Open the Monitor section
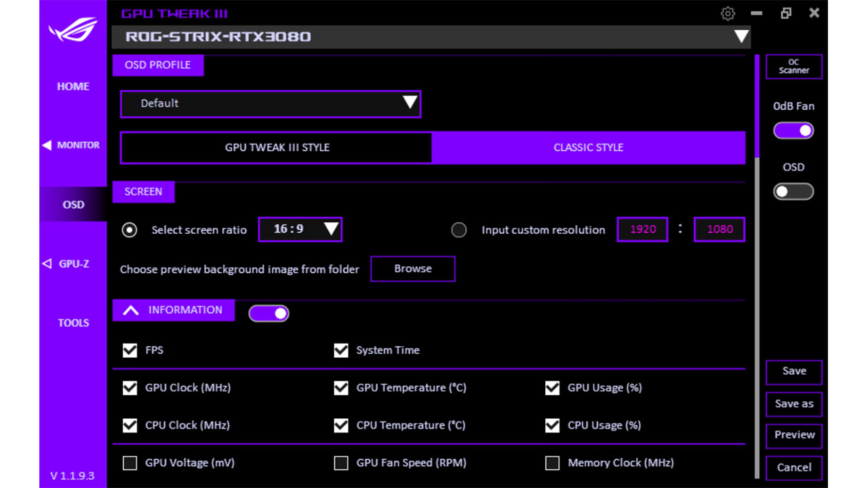This screenshot has width=868, height=488. click(78, 145)
